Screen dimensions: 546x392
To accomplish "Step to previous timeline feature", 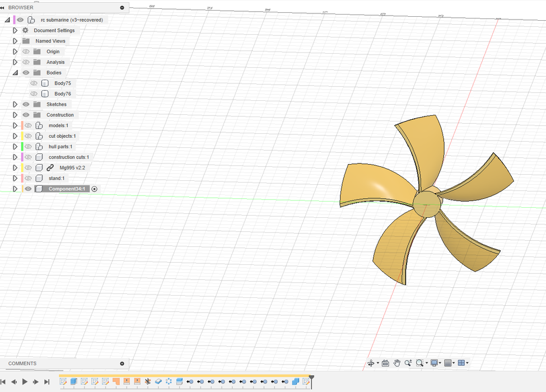I will tap(14, 382).
